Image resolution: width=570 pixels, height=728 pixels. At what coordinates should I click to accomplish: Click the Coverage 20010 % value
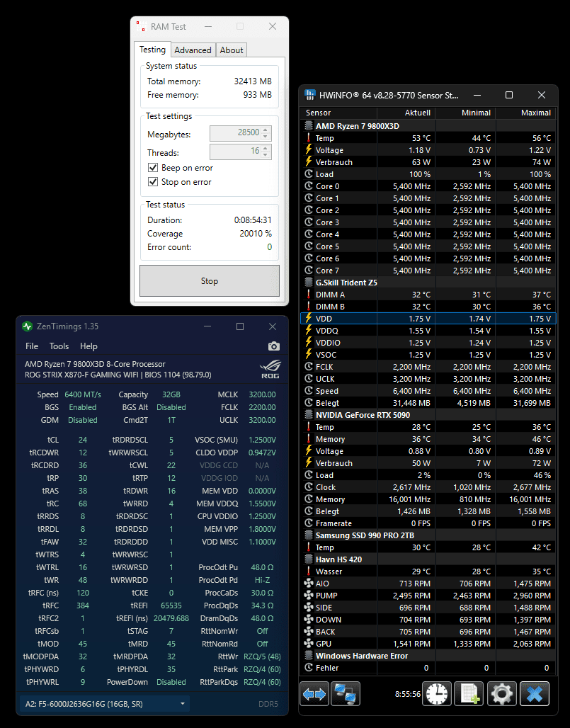pos(256,234)
